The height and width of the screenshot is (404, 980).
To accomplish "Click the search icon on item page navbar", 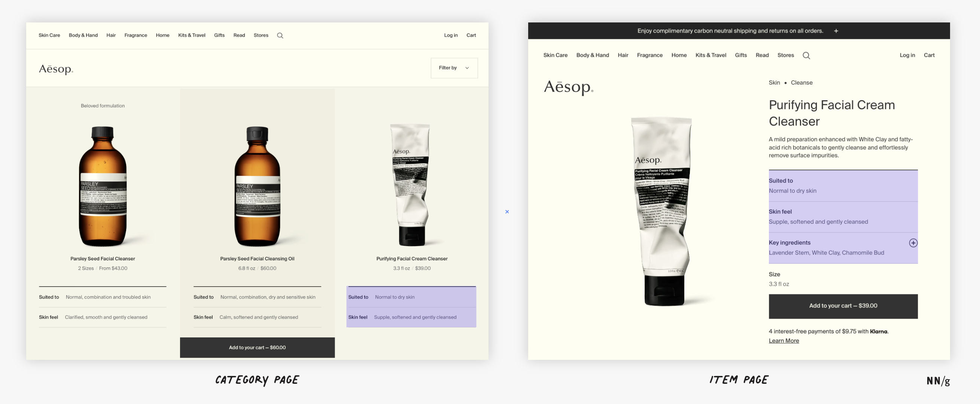I will [806, 56].
